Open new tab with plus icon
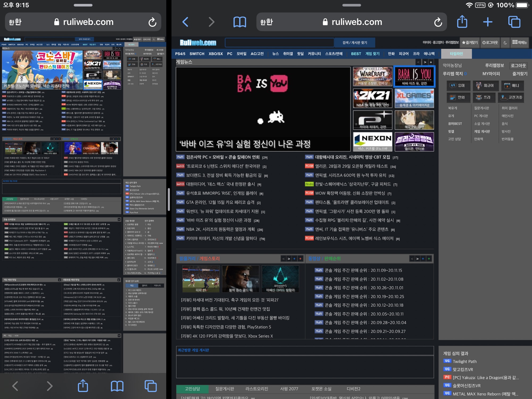Screen dimensions: 532x399 pyautogui.click(x=488, y=22)
